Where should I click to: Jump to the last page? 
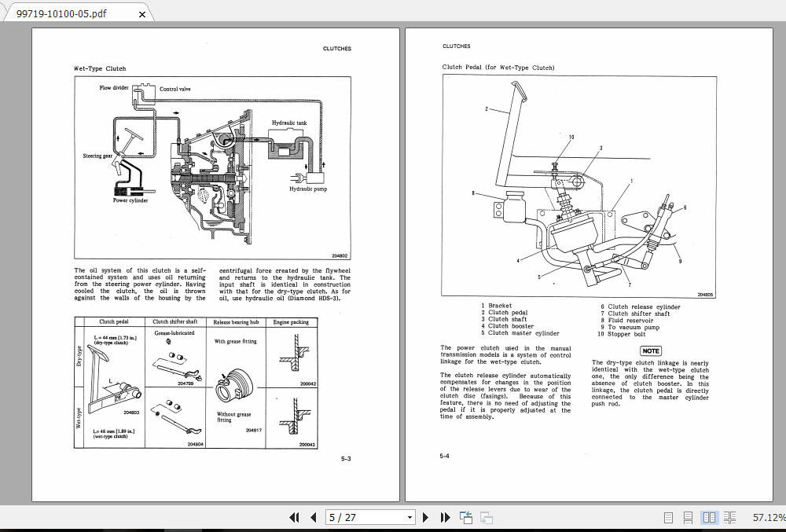click(443, 517)
